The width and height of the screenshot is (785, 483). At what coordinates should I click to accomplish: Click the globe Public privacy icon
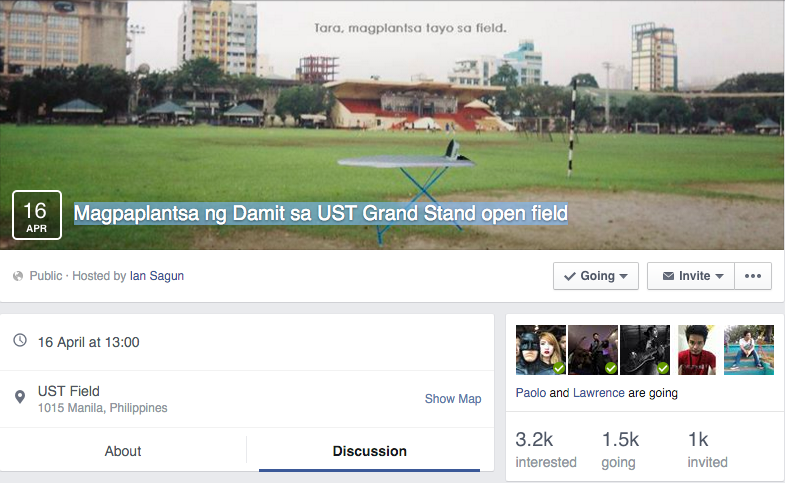point(18,276)
